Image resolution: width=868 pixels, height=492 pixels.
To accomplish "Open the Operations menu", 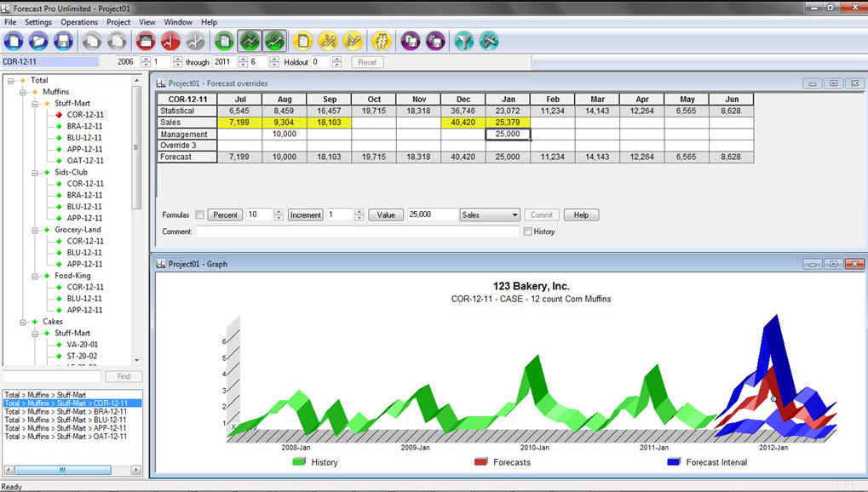I will coord(79,22).
